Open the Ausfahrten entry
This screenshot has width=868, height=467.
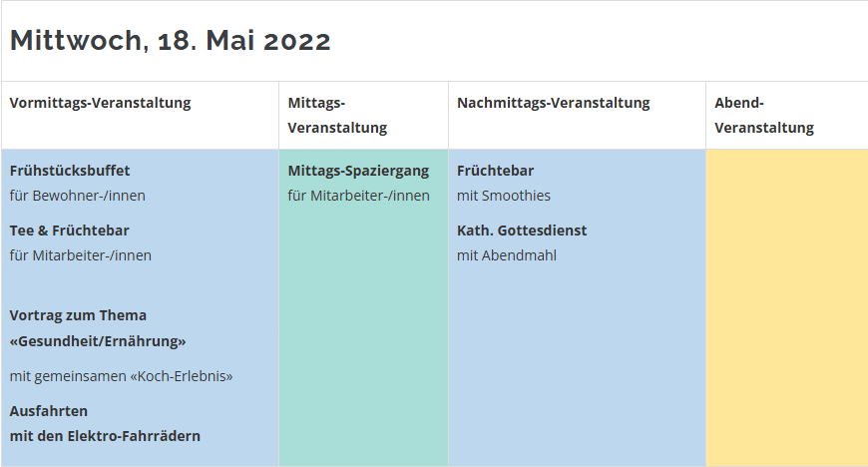click(x=49, y=411)
